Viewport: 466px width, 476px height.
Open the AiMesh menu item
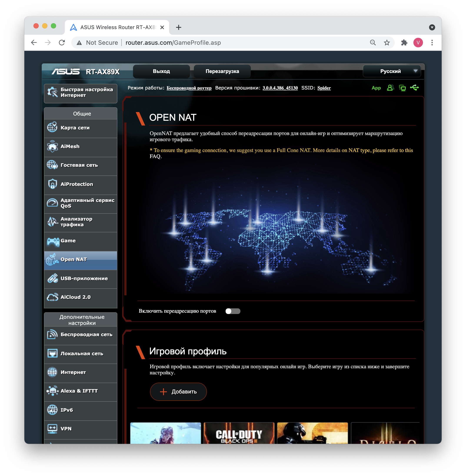(x=80, y=147)
